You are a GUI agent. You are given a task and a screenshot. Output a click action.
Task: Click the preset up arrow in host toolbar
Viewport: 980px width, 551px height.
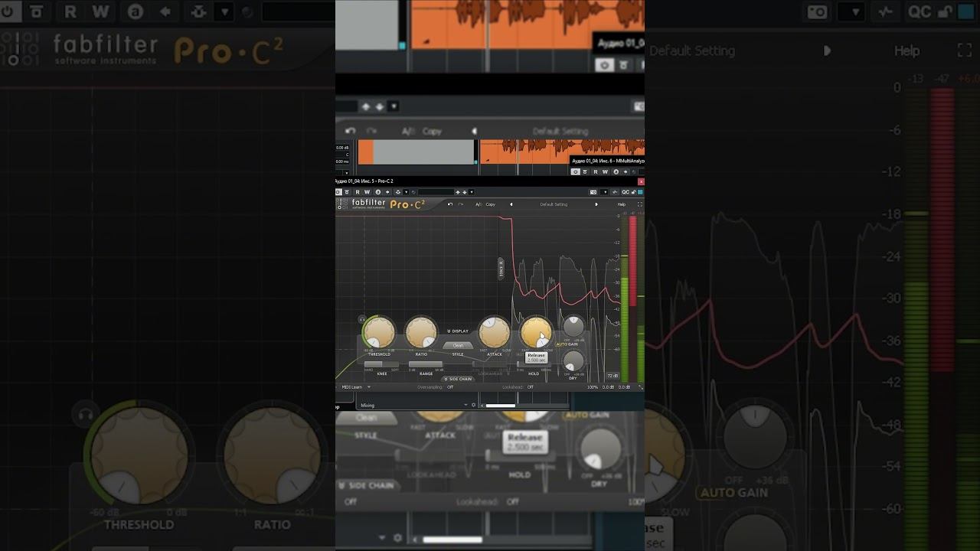(458, 192)
